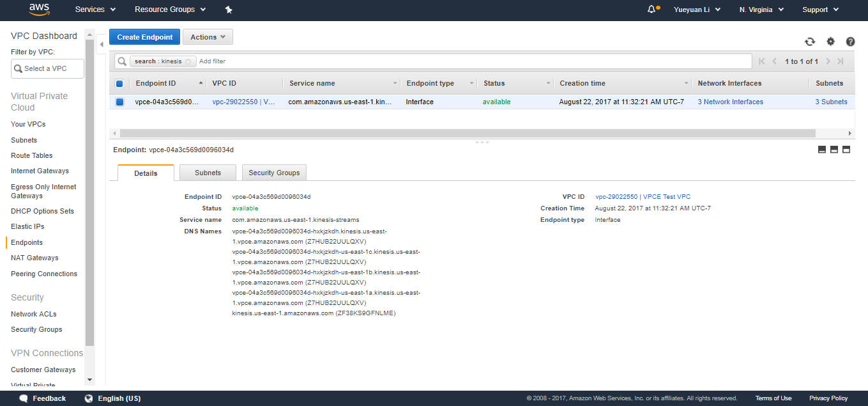Go to previous page of results
868x406 pixels.
tap(775, 61)
